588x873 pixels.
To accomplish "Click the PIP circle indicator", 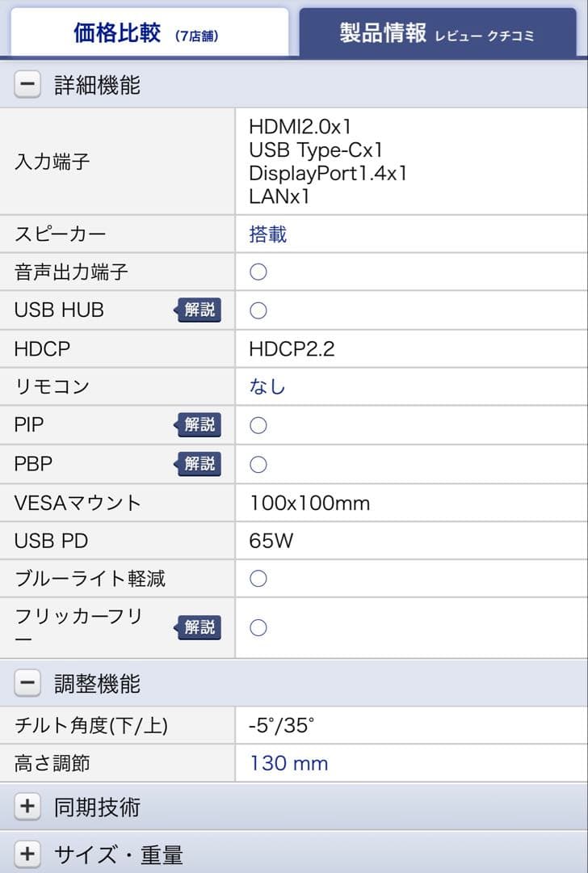I will click(258, 424).
